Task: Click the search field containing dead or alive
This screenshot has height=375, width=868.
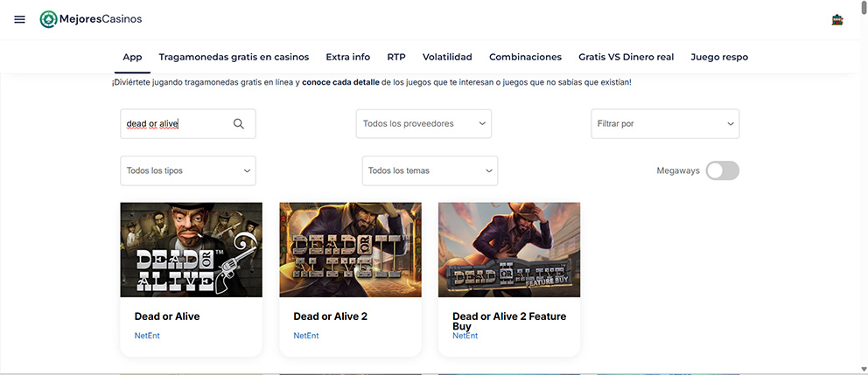Action: [175, 124]
